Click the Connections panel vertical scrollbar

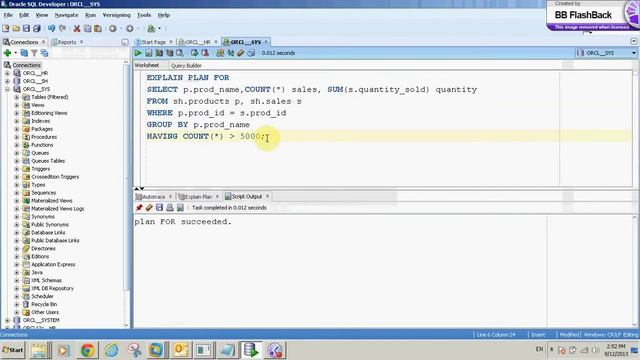126,194
